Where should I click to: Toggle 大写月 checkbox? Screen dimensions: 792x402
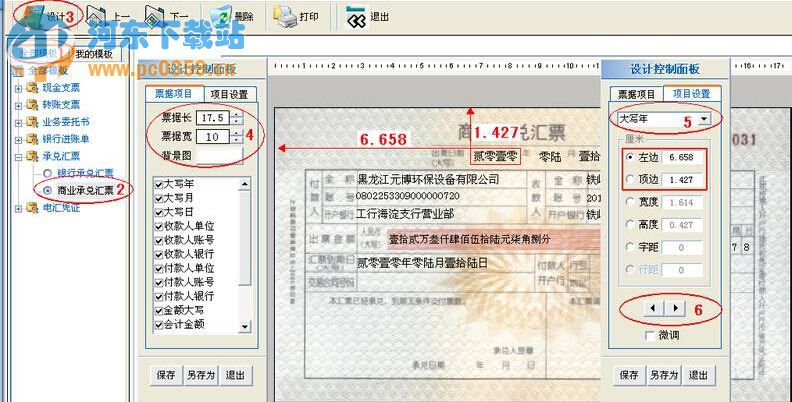pyautogui.click(x=159, y=198)
